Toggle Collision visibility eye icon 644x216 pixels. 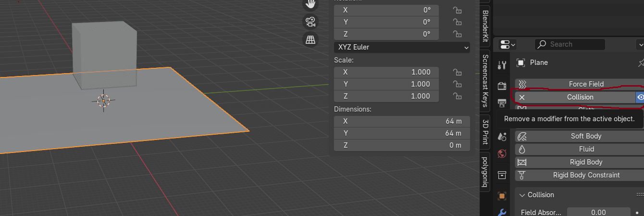click(640, 97)
